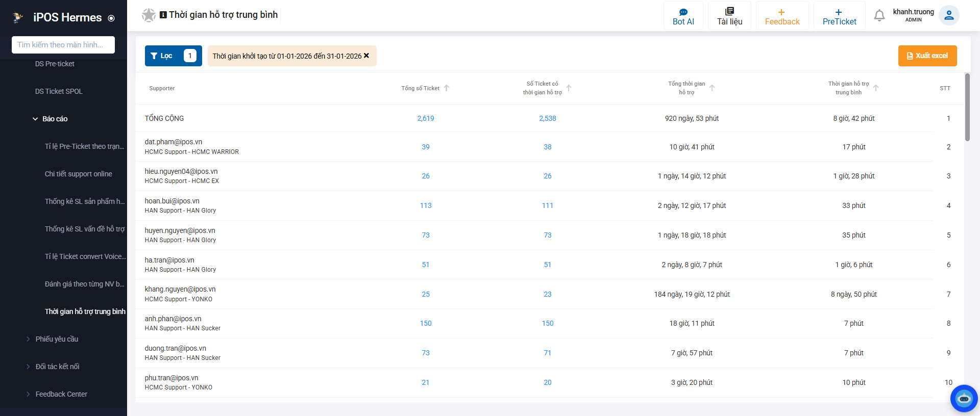The width and height of the screenshot is (980, 416).
Task: Click khanh.truong ADMIN username
Action: coord(913,15)
